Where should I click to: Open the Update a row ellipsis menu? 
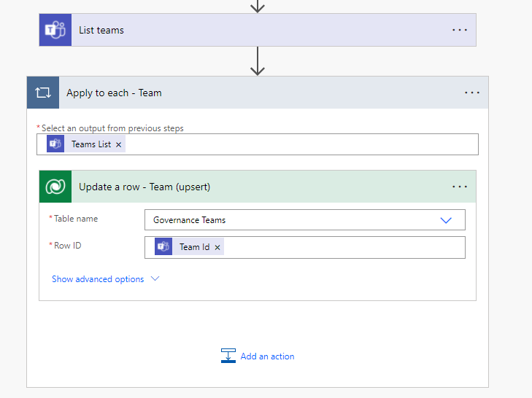(460, 187)
